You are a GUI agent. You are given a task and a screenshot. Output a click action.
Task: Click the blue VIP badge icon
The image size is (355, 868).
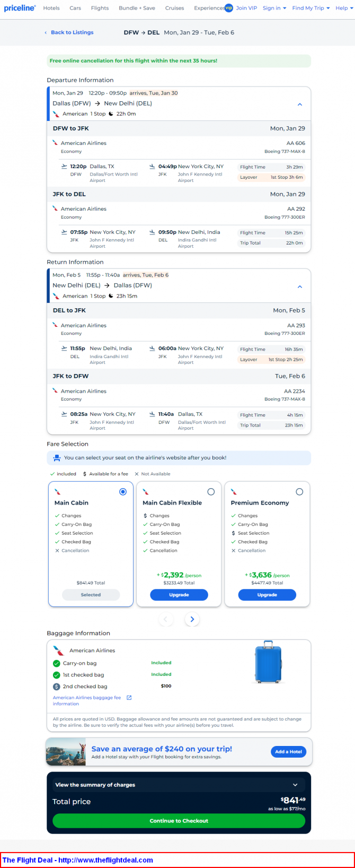(229, 8)
